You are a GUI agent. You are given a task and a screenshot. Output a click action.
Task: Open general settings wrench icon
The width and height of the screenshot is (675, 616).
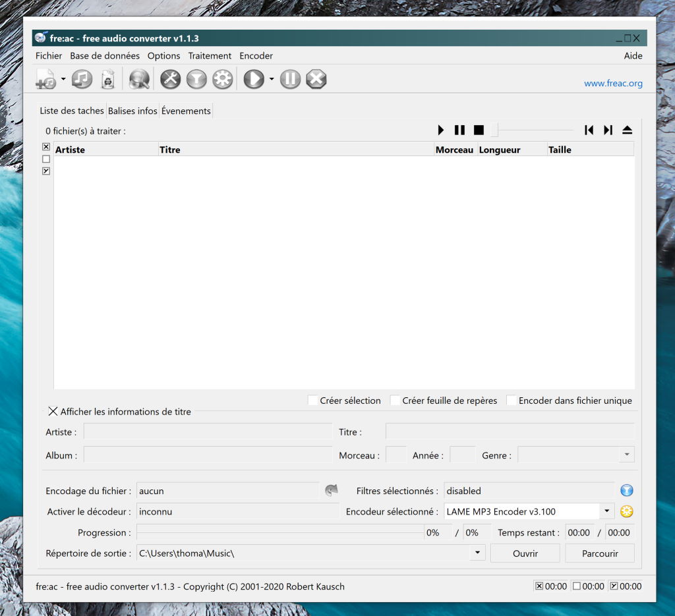coord(171,79)
